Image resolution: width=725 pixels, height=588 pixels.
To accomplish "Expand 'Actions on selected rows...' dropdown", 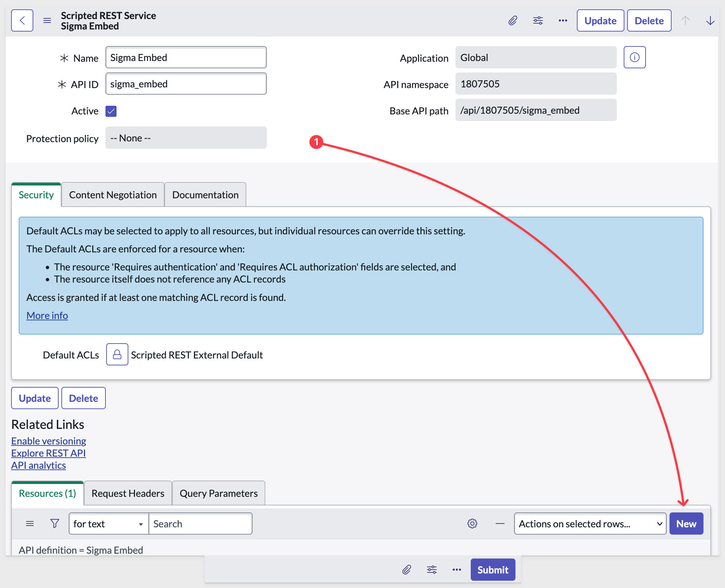I will pos(590,524).
